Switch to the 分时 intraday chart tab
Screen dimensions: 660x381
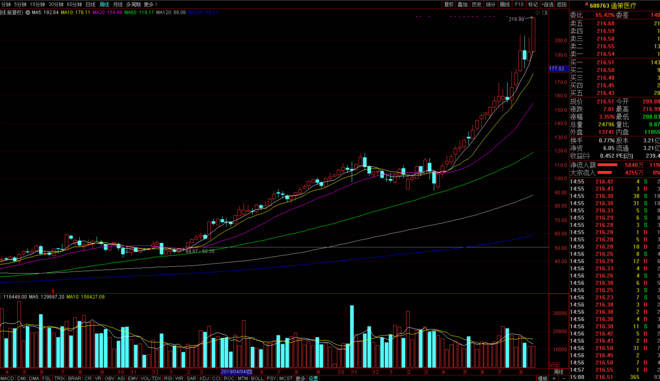click(6, 4)
